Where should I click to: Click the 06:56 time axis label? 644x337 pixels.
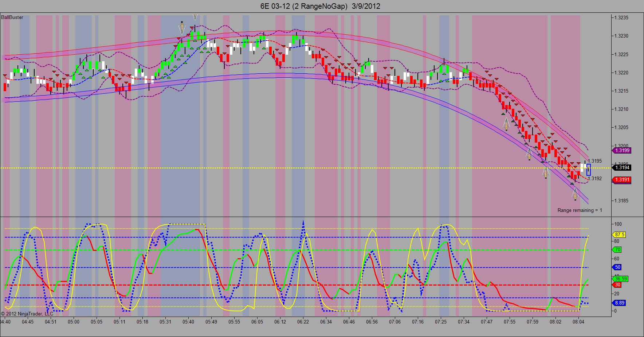[372, 322]
